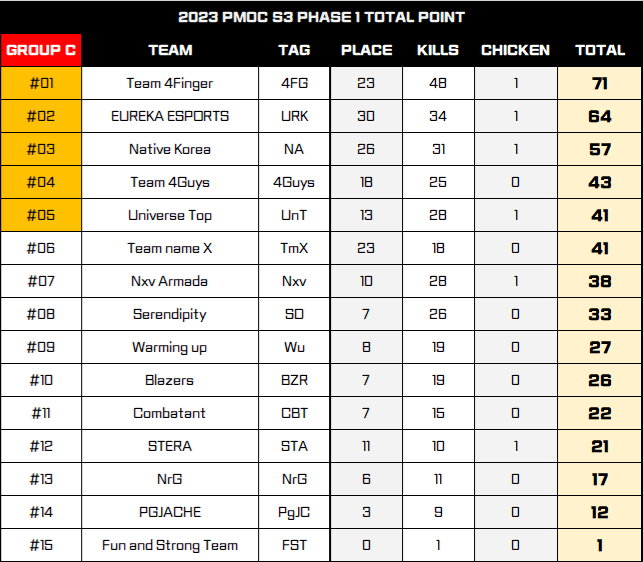
Task: Click the red GROUP C header cell
Action: tap(41, 50)
